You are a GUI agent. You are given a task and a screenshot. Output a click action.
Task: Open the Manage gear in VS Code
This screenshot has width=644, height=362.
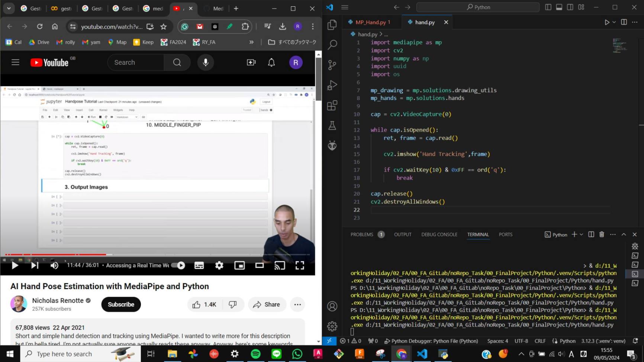tap(332, 326)
